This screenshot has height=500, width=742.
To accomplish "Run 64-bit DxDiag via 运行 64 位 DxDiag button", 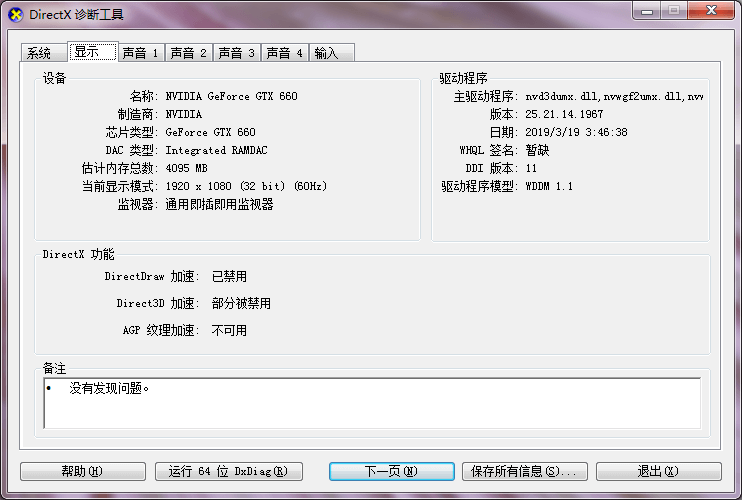I will pos(229,471).
